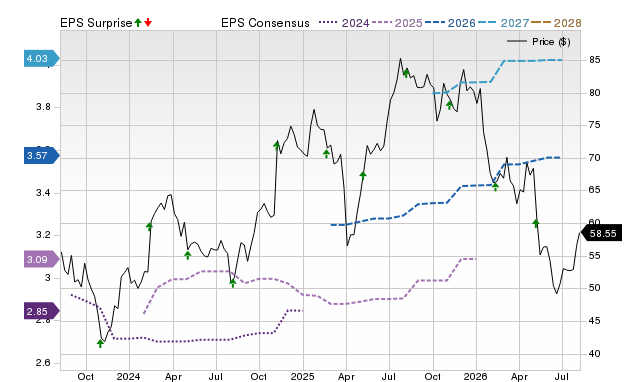Click the 3.4 tick on EPS axis
The height and width of the screenshot is (382, 640).
[x=43, y=192]
